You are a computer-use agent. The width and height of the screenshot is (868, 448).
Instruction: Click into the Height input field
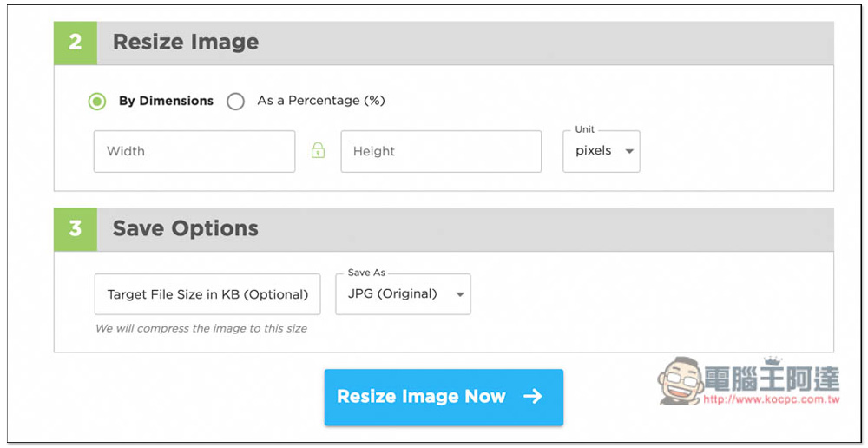[441, 151]
